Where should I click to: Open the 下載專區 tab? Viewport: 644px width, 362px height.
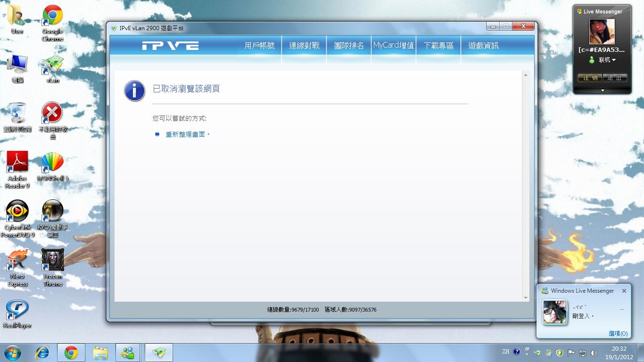pyautogui.click(x=438, y=46)
